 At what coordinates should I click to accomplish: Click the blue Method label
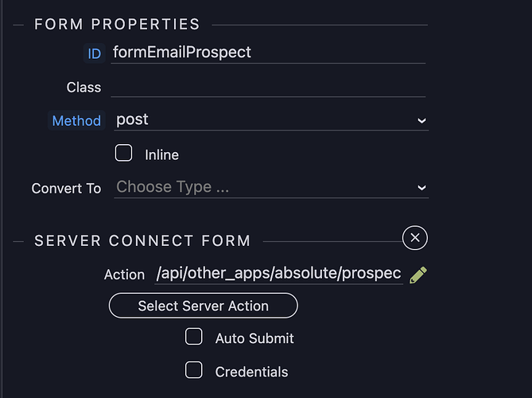click(76, 121)
